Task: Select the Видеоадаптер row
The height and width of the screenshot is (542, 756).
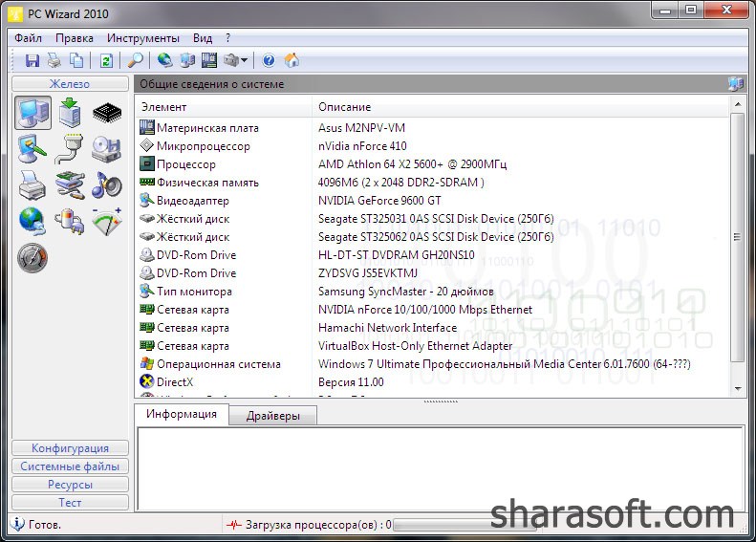Action: (x=433, y=201)
